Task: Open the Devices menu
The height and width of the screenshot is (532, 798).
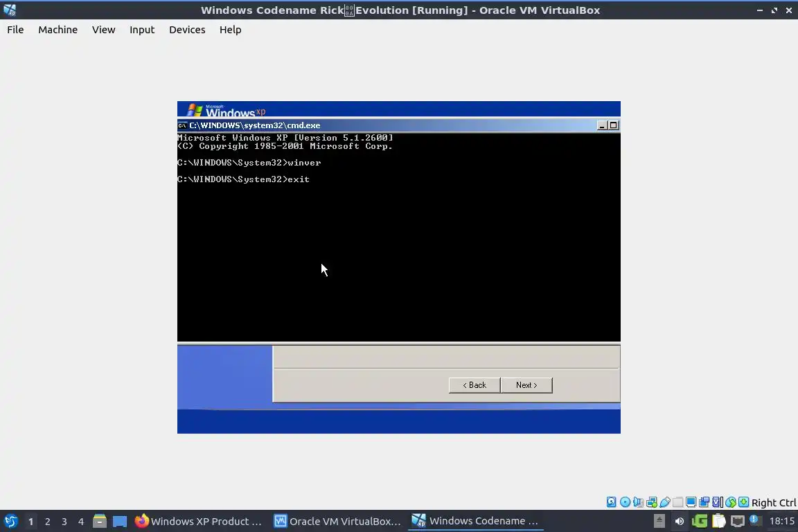Action: pos(187,30)
